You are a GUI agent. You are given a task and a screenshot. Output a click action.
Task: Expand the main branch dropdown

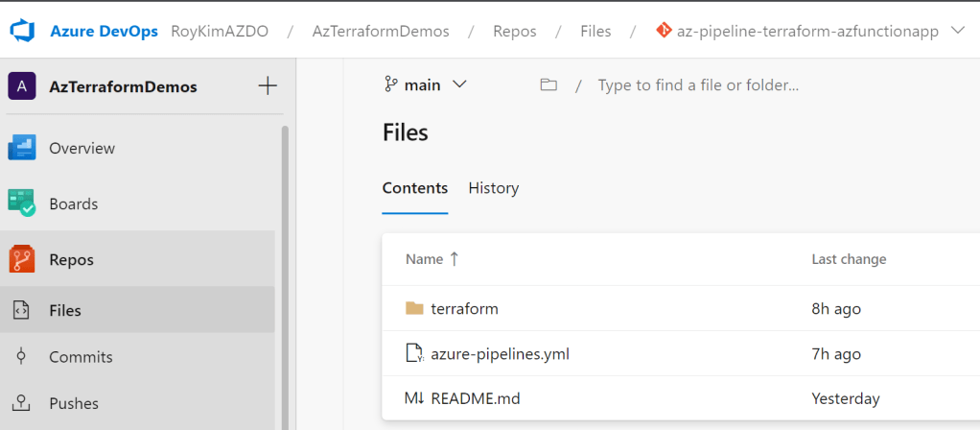click(425, 84)
